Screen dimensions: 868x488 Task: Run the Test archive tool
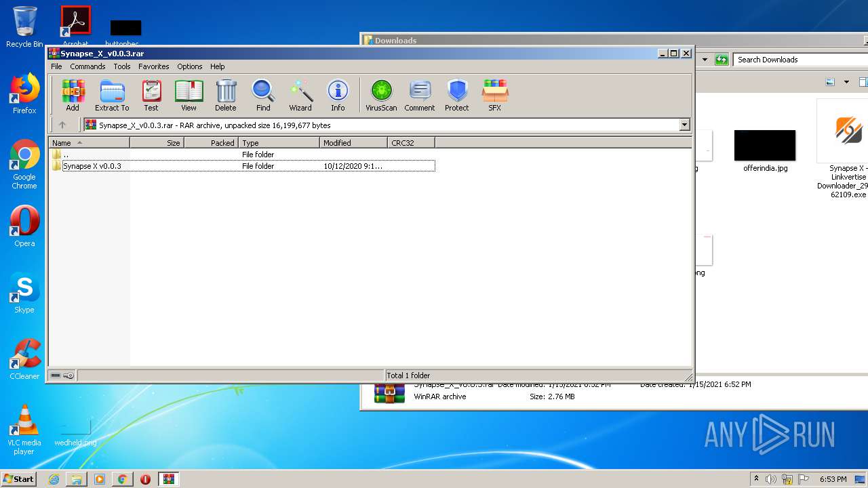coord(151,96)
